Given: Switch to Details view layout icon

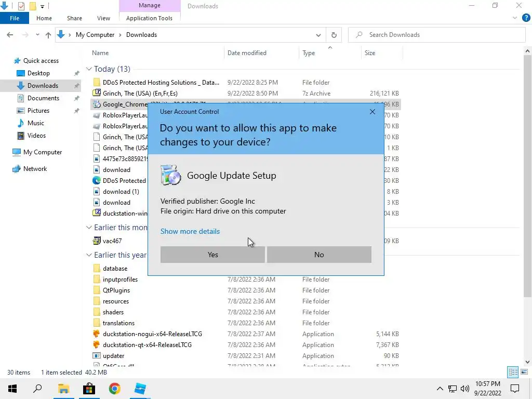Looking at the screenshot, I should (x=513, y=372).
